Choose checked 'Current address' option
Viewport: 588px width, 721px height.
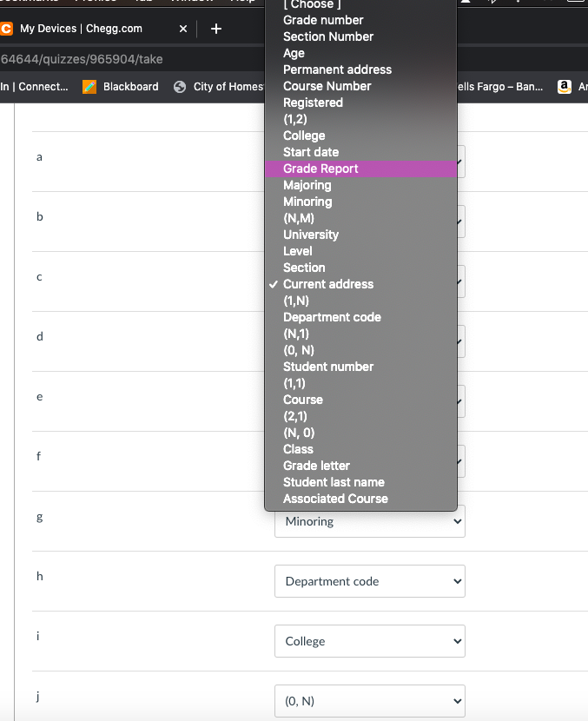coord(361,284)
